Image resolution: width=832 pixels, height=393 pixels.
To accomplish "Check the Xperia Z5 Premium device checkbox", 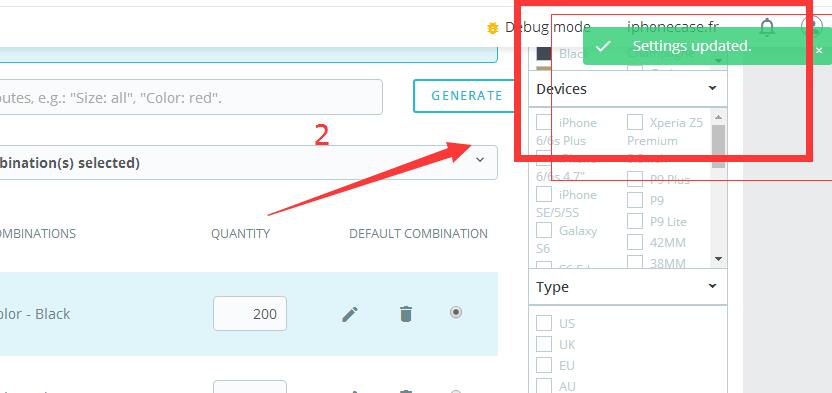I will coord(635,122).
